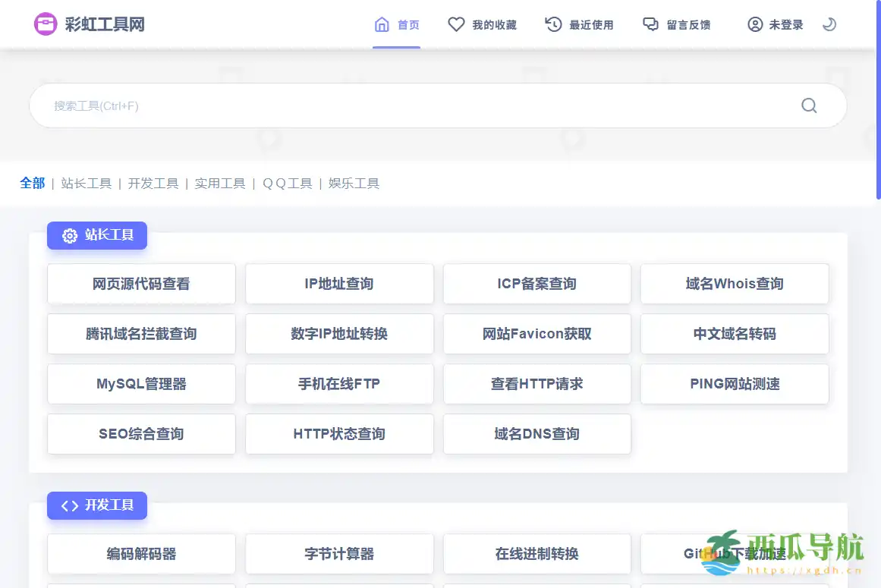The image size is (881, 588).
Task: Click the search magnifier icon
Action: (x=809, y=105)
